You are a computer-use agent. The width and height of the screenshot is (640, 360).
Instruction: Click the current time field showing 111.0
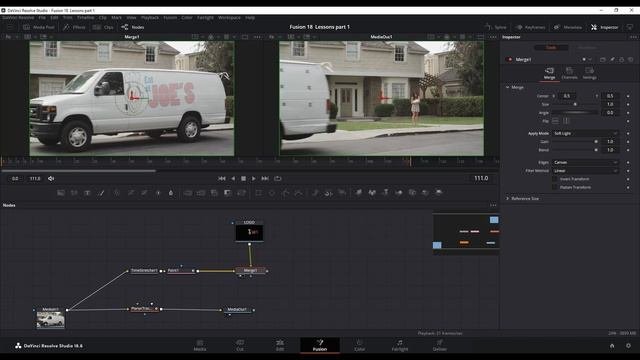tap(480, 178)
